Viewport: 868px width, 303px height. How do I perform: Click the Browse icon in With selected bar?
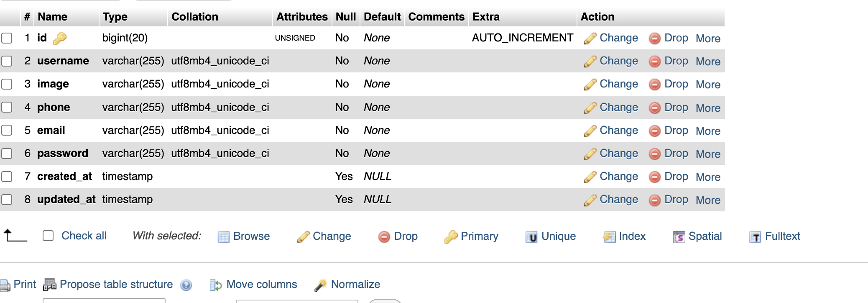click(224, 237)
